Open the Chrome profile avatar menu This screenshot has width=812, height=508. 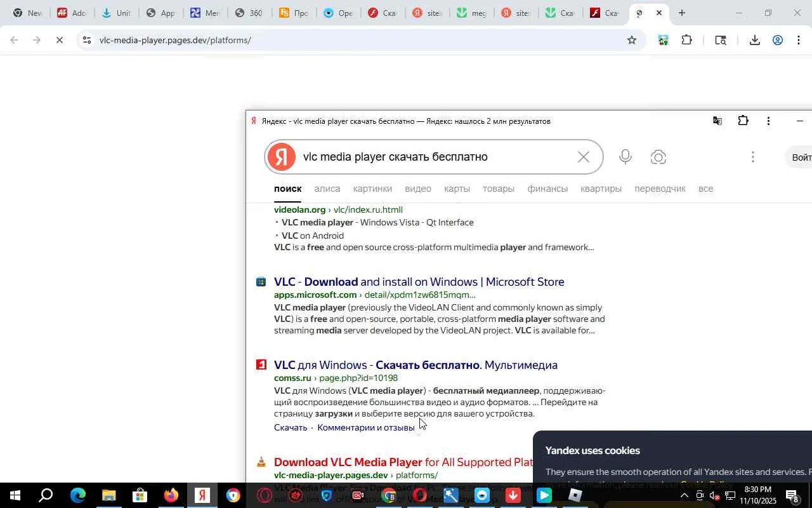(x=778, y=40)
